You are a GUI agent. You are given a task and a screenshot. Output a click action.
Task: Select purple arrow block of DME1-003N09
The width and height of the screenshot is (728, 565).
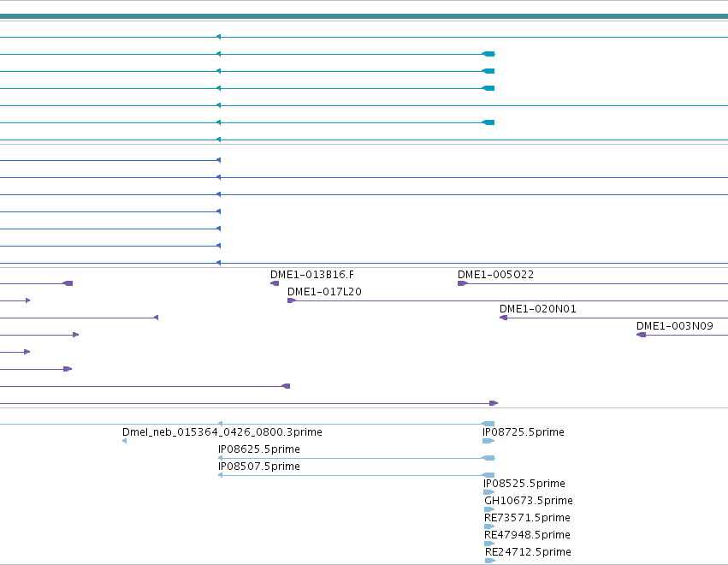(x=642, y=335)
